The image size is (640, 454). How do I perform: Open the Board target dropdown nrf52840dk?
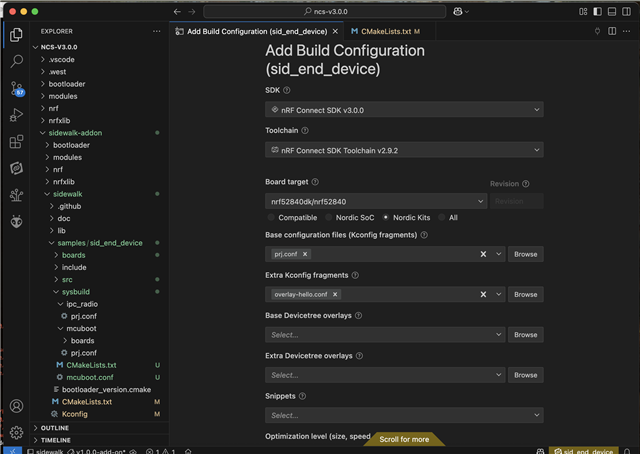click(376, 201)
